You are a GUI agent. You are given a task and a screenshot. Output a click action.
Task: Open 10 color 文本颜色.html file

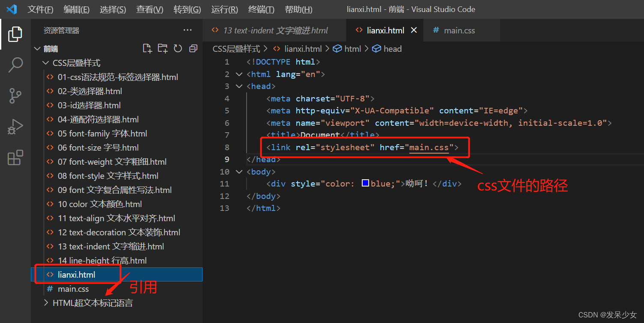point(100,204)
